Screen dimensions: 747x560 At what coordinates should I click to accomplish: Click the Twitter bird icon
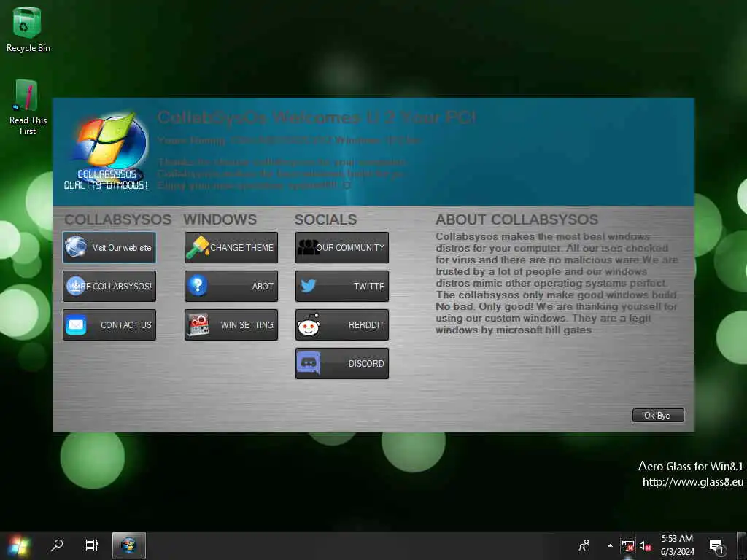(309, 286)
